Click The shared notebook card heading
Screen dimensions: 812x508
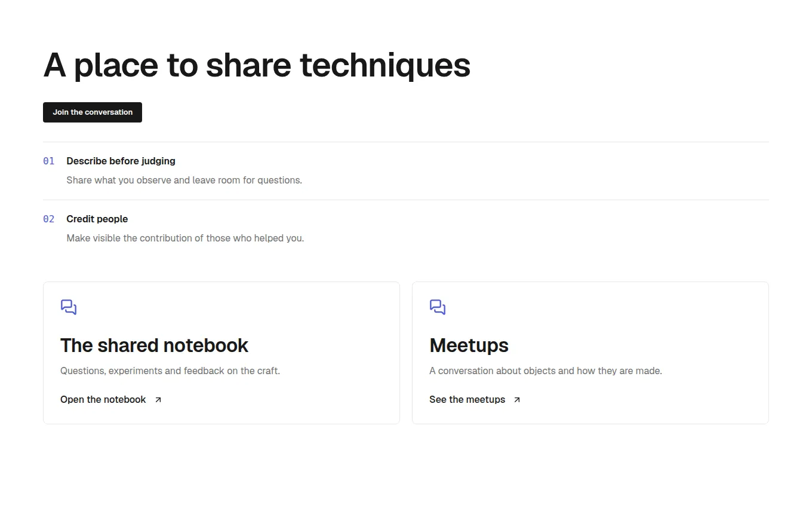154,345
